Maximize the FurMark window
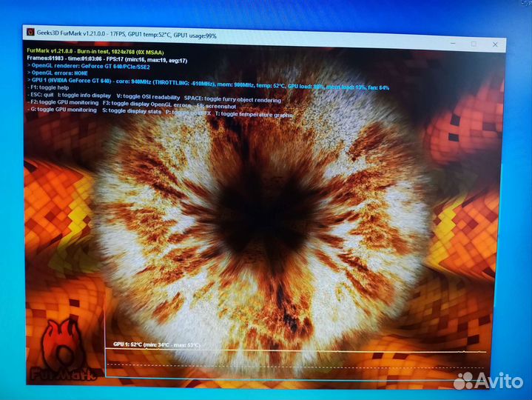 tap(474, 44)
